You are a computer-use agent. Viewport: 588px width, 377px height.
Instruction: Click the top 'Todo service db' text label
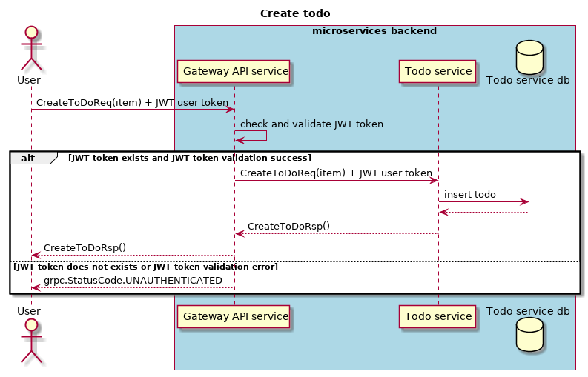(x=528, y=80)
